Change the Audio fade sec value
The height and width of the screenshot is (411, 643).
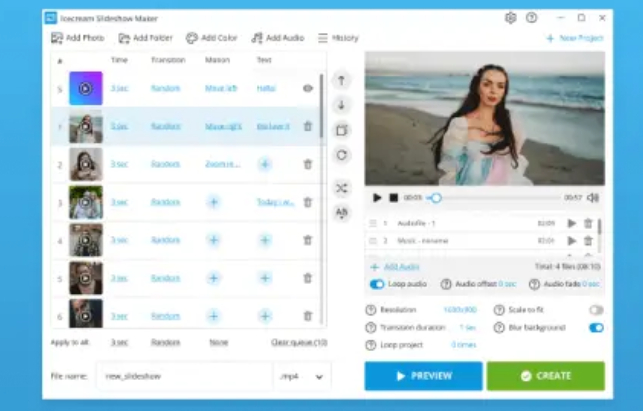click(591, 284)
